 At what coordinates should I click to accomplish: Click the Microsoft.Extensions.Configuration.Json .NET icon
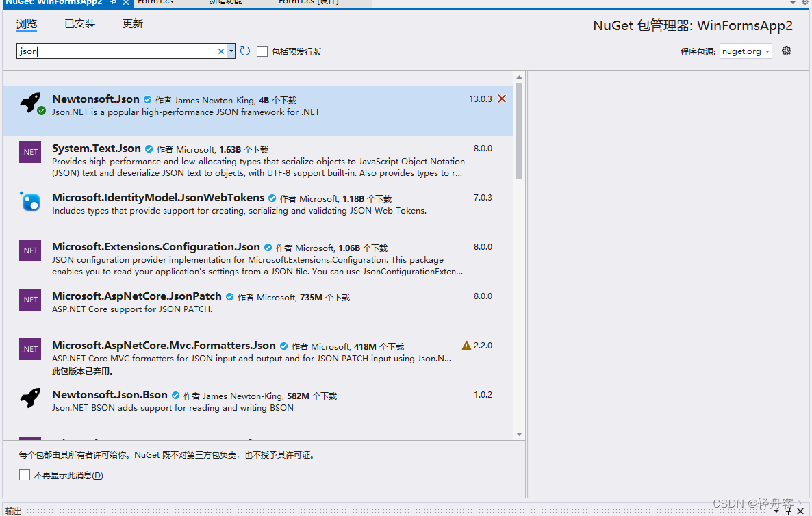pyautogui.click(x=30, y=250)
